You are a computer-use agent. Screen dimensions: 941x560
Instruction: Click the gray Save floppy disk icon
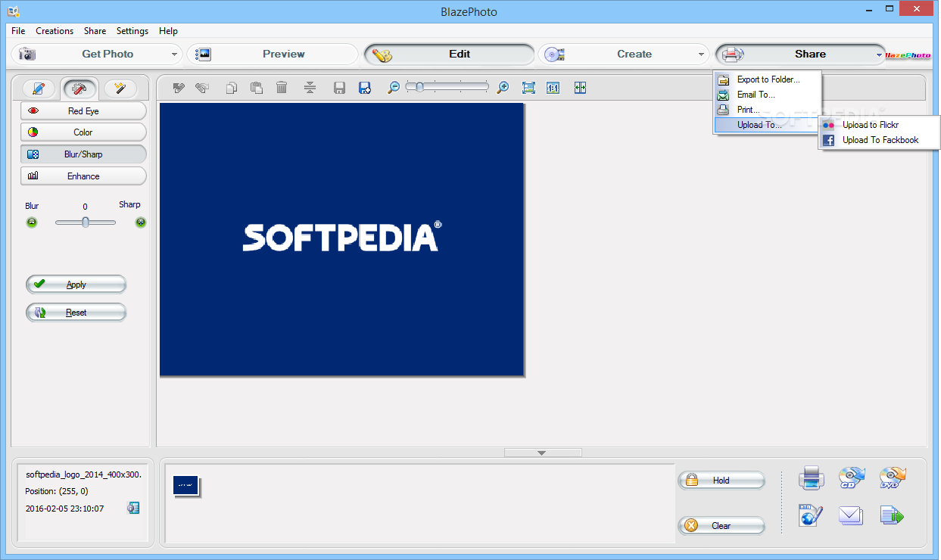340,88
